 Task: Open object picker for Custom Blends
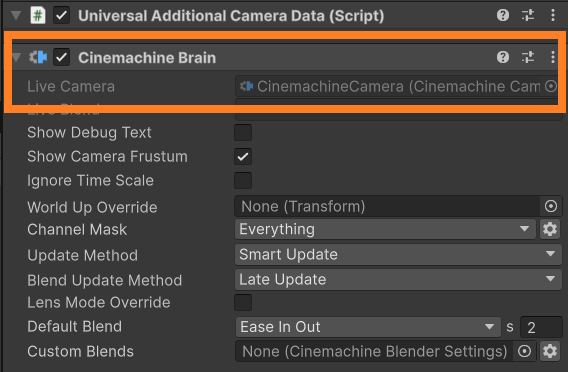click(524, 351)
